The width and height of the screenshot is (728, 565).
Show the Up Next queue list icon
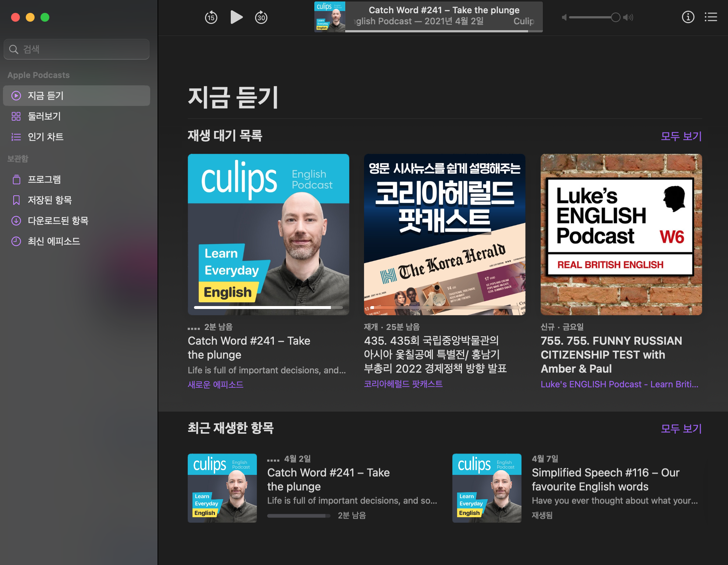coord(711,17)
